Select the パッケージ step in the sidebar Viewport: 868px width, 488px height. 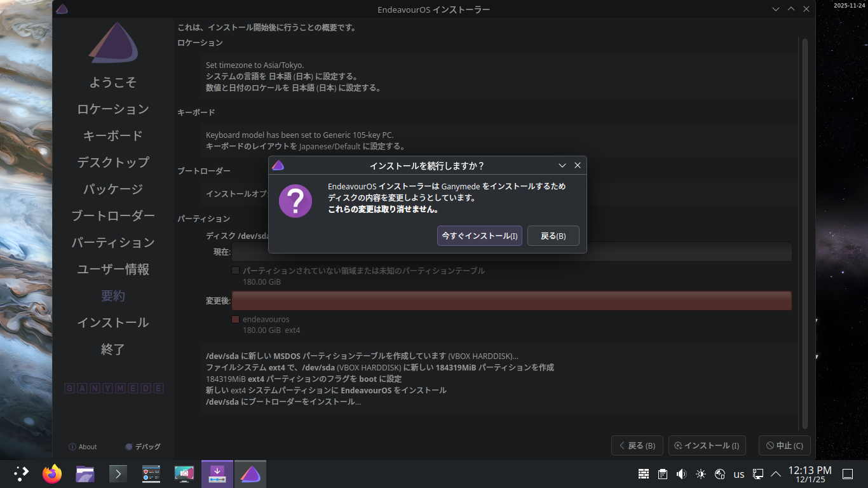113,189
